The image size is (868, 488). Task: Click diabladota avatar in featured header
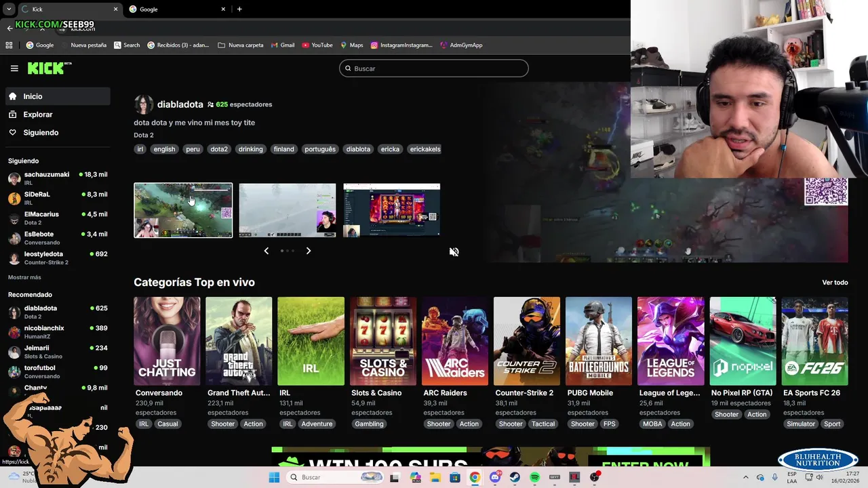[143, 104]
